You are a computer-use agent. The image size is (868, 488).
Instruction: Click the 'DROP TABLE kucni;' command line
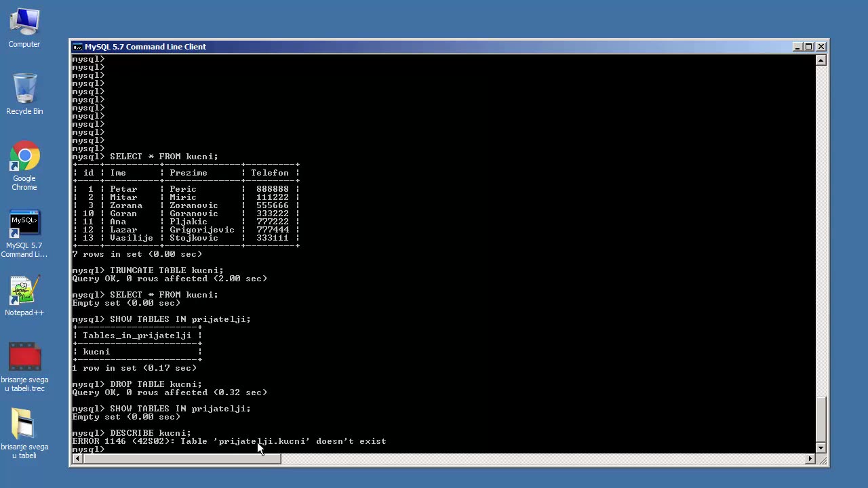[x=137, y=384]
